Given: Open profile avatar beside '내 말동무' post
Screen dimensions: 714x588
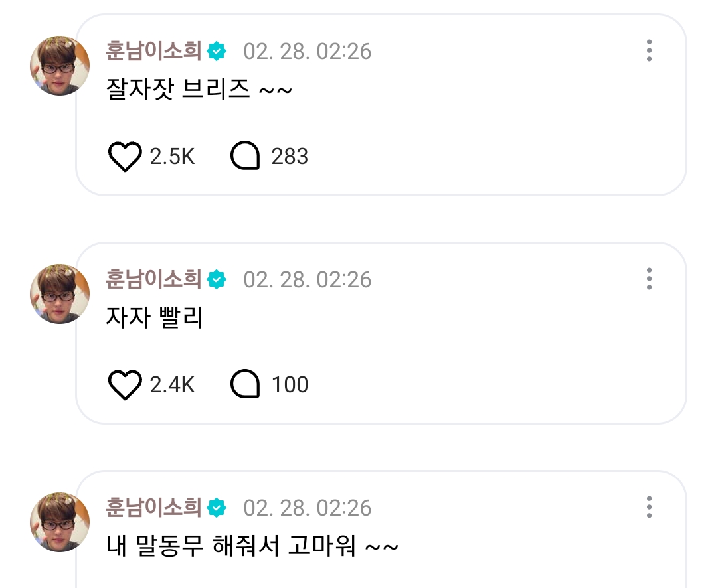Looking at the screenshot, I should click(60, 522).
